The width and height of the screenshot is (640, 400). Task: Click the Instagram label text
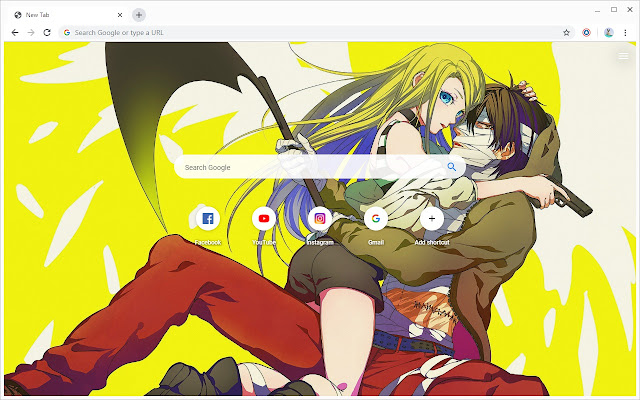click(320, 242)
